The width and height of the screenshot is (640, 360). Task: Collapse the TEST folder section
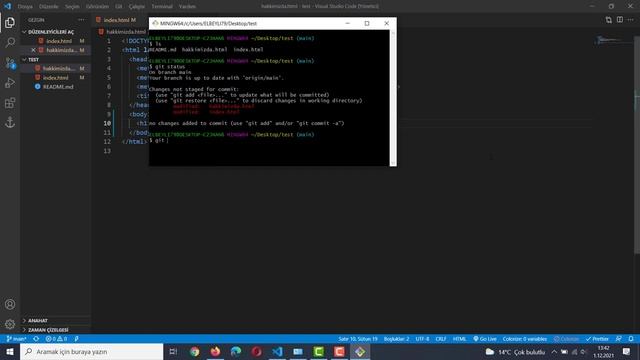[x=33, y=59]
